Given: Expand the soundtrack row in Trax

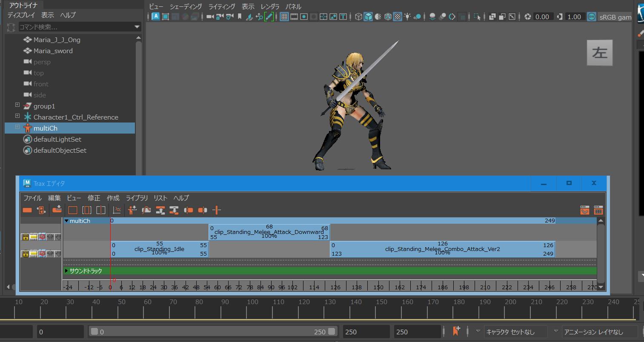Looking at the screenshot, I should (x=66, y=271).
